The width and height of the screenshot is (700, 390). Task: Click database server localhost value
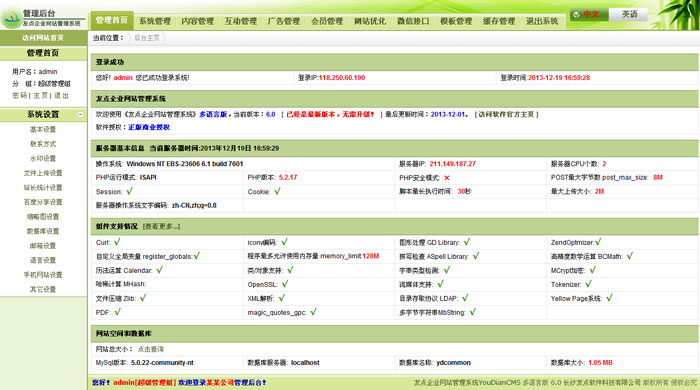point(305,363)
